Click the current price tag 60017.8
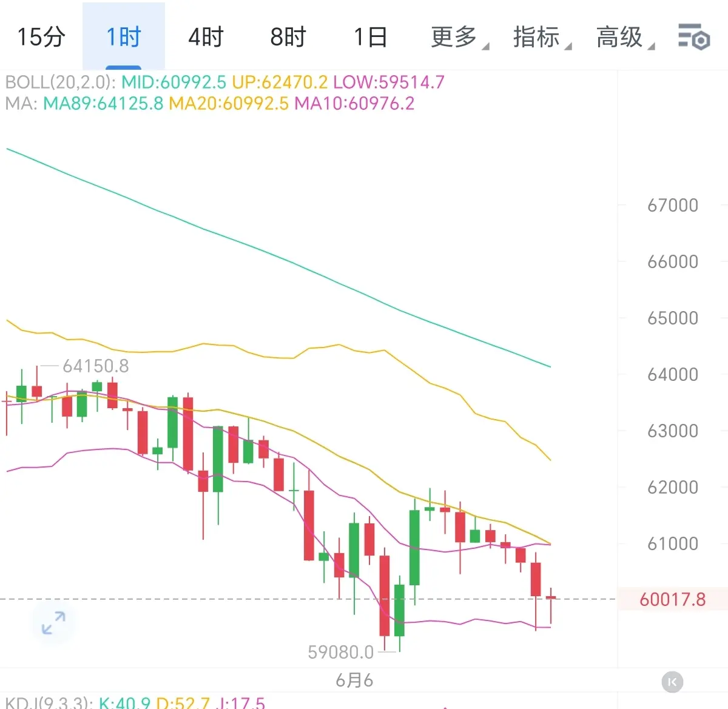Viewport: 728px width, 709px height. pos(672,599)
